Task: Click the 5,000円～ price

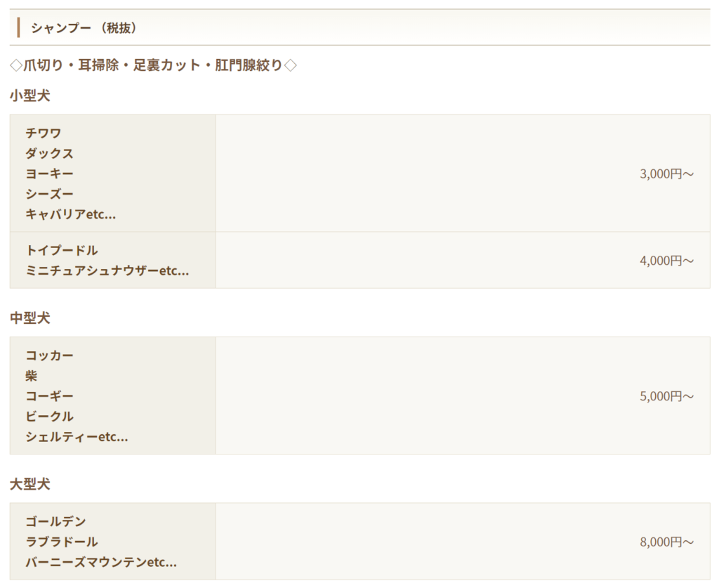Action: [x=666, y=396]
